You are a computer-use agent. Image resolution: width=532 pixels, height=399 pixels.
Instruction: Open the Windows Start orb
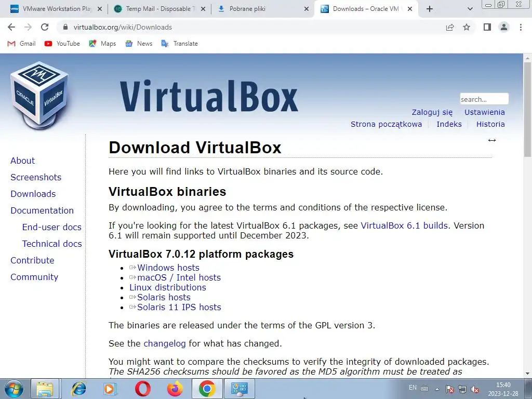point(14,389)
